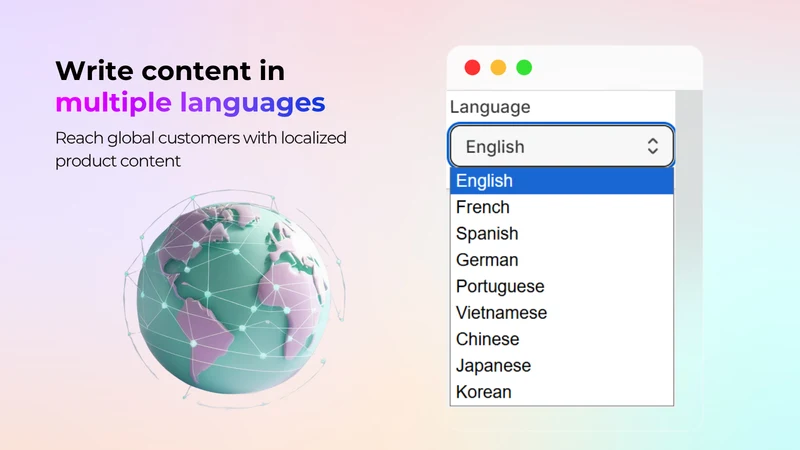This screenshot has width=800, height=450.
Task: Pick Chinese from the language list
Action: (x=561, y=339)
